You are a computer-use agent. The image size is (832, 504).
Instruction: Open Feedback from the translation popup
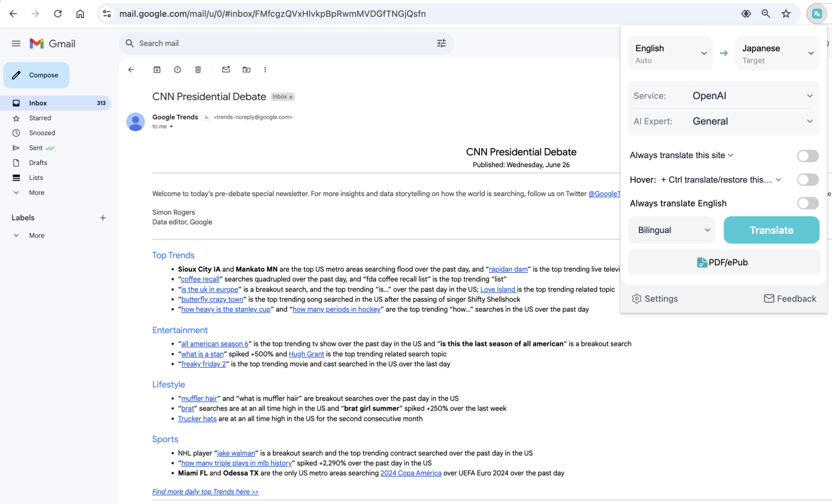click(790, 298)
